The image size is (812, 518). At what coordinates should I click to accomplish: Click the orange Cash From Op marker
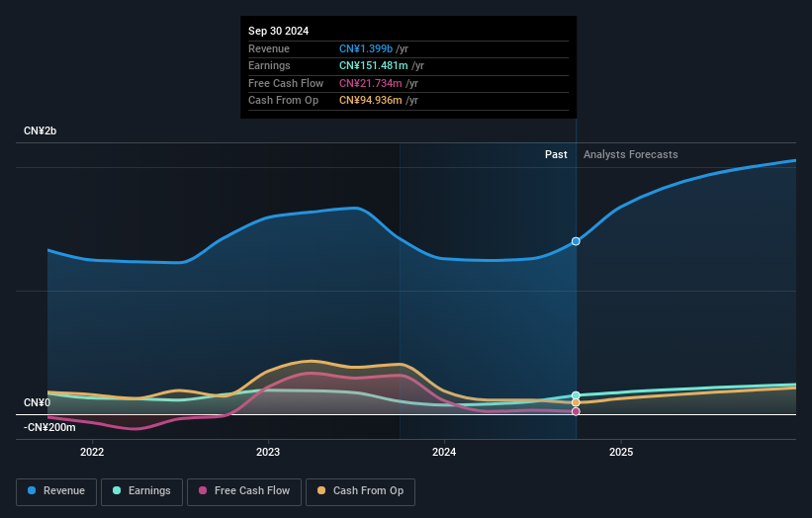coord(576,402)
